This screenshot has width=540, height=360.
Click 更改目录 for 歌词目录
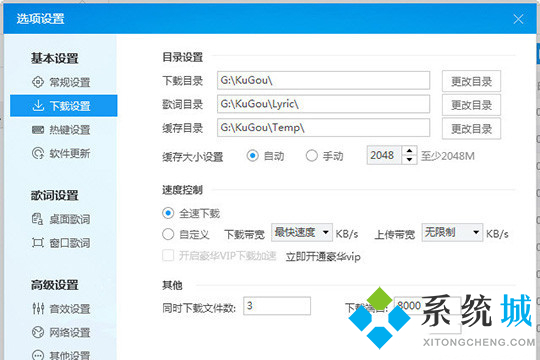pos(471,105)
